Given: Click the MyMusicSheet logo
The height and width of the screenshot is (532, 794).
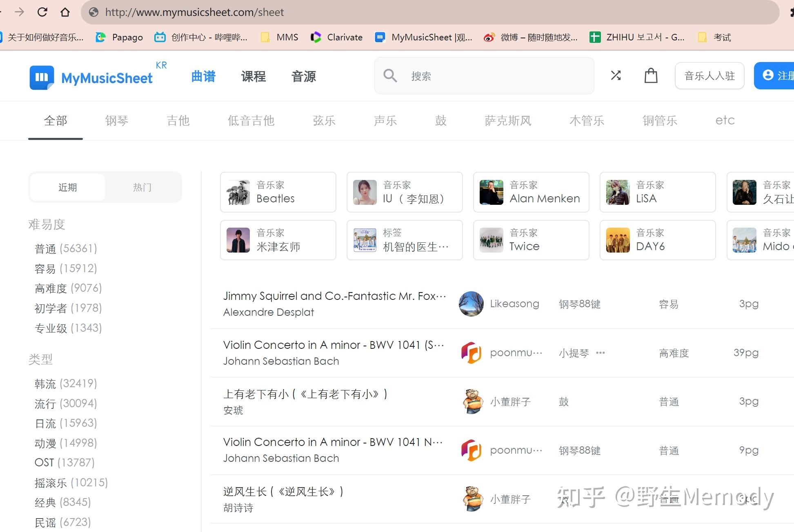Looking at the screenshot, I should point(91,77).
